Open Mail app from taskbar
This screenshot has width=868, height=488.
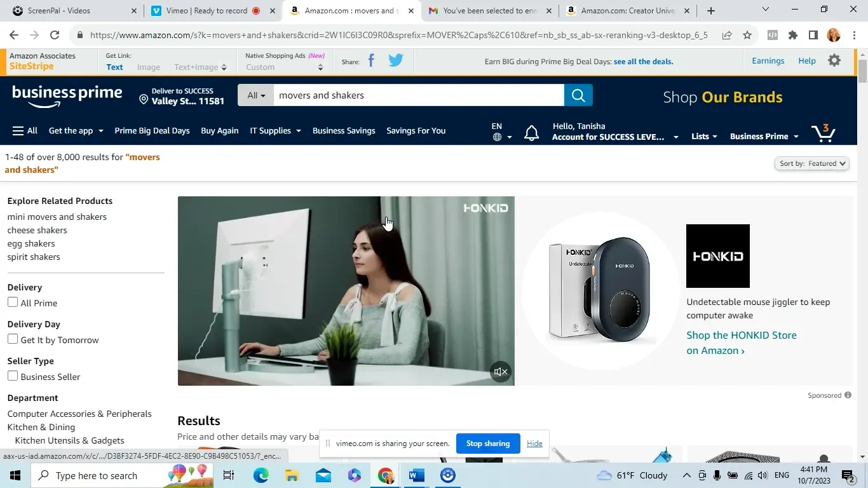[x=323, y=475]
